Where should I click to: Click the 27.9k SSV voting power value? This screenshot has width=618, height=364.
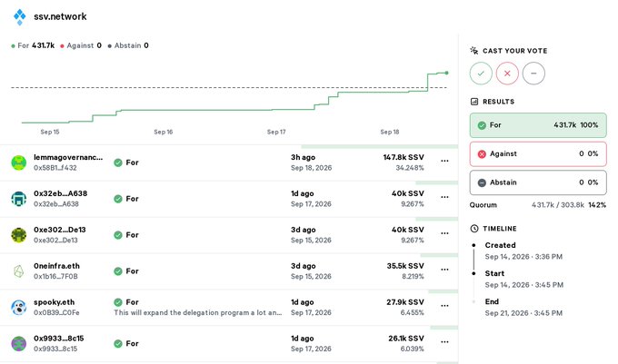405,302
